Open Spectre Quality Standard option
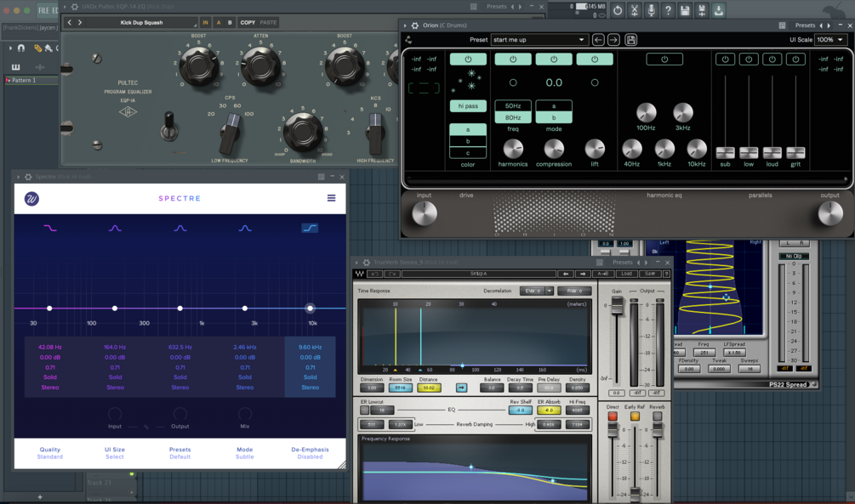This screenshot has width=855, height=504. [49, 453]
